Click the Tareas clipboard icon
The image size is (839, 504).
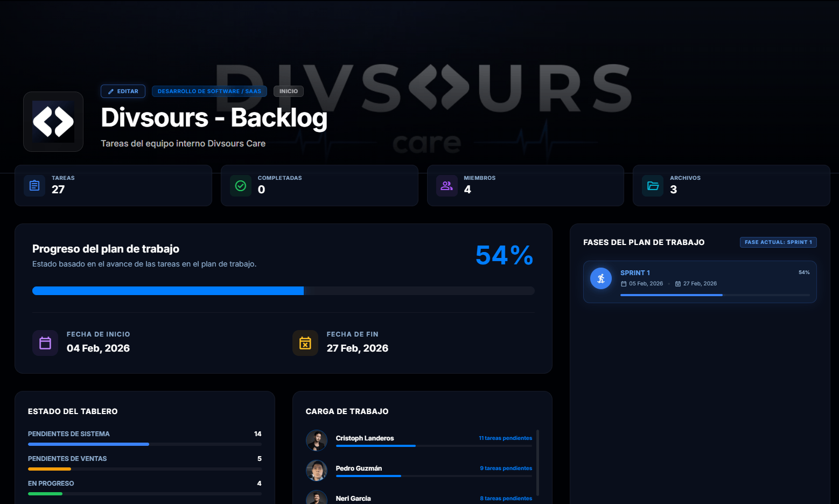[x=34, y=185]
